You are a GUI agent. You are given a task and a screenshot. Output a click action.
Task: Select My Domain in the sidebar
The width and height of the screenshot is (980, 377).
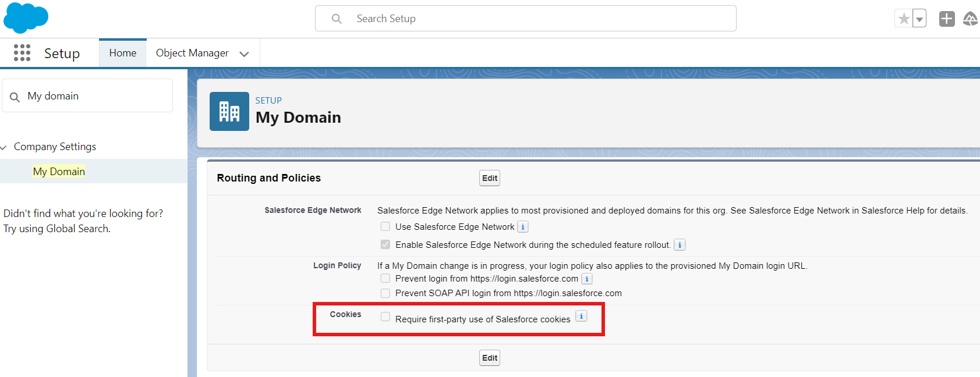59,172
